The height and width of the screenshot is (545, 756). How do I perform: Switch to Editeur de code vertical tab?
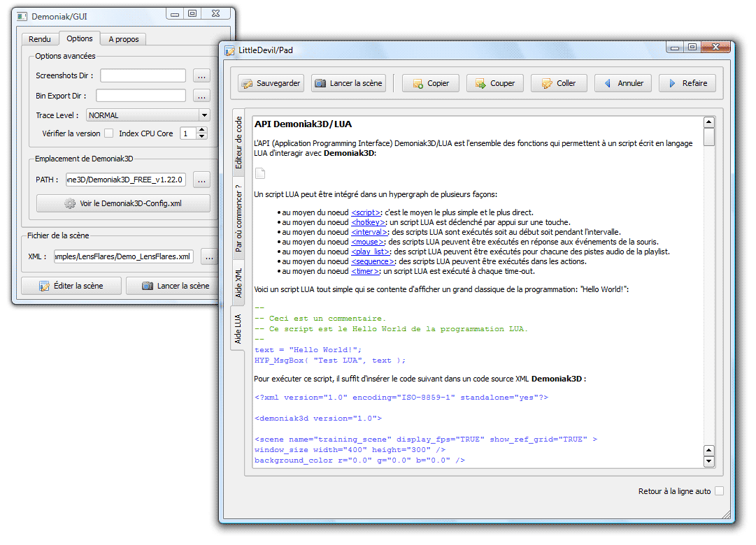pyautogui.click(x=238, y=143)
